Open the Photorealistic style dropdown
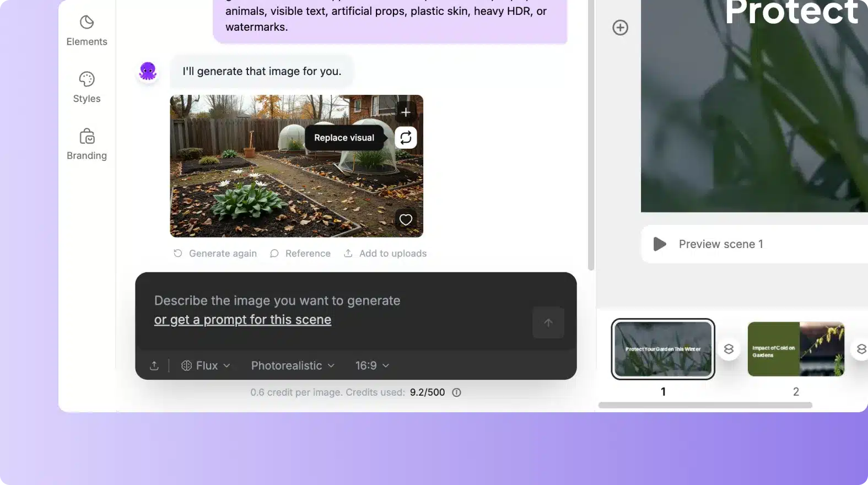 [x=293, y=366]
